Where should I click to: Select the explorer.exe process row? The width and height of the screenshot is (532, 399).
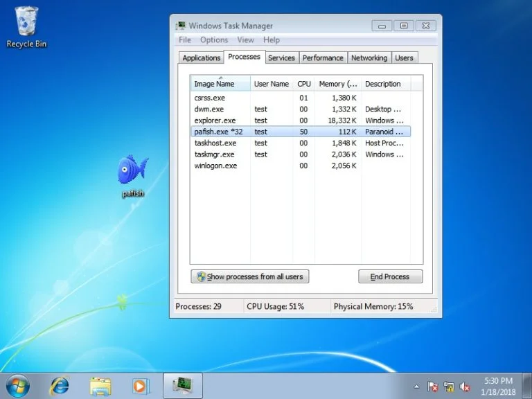(215, 121)
